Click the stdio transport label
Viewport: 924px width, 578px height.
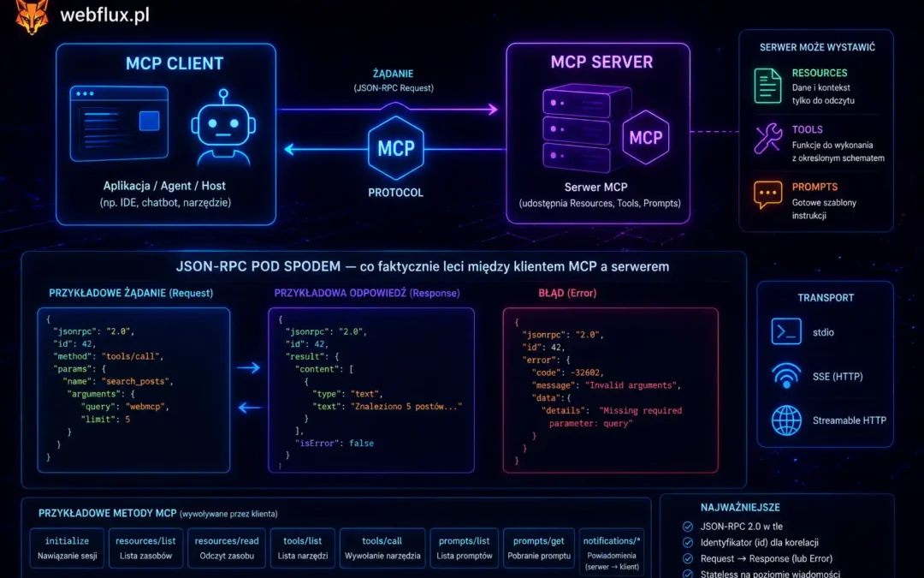[823, 332]
